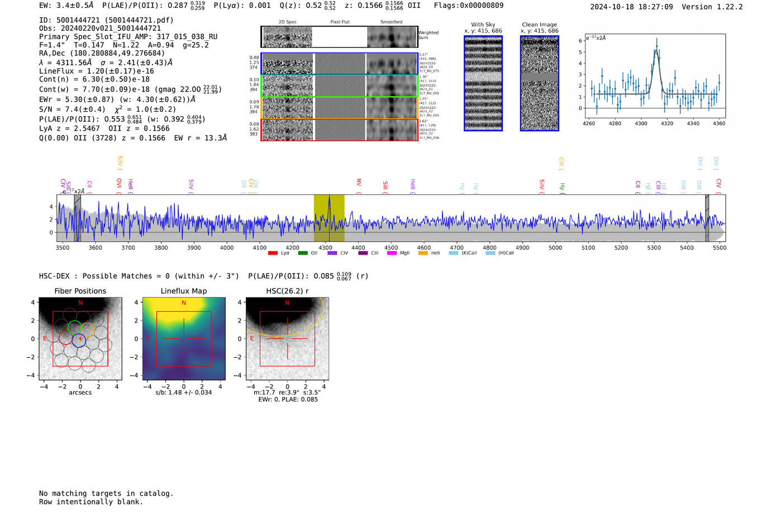Click the yellow highlighted emission line region

pyautogui.click(x=329, y=218)
